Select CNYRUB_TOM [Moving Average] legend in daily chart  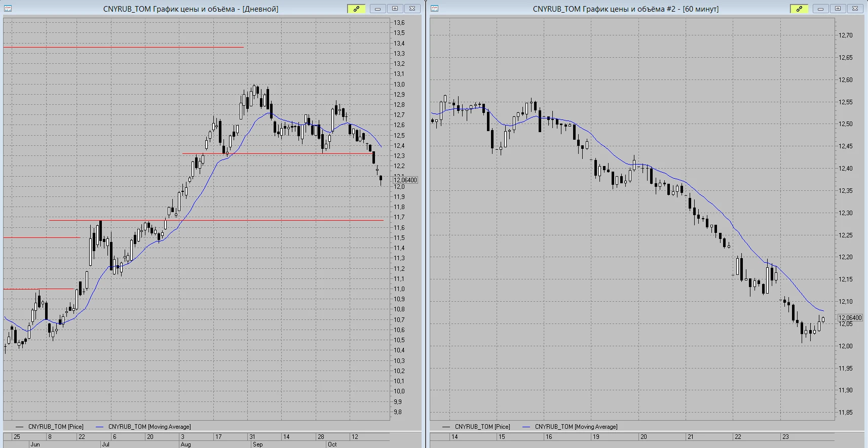[149, 427]
